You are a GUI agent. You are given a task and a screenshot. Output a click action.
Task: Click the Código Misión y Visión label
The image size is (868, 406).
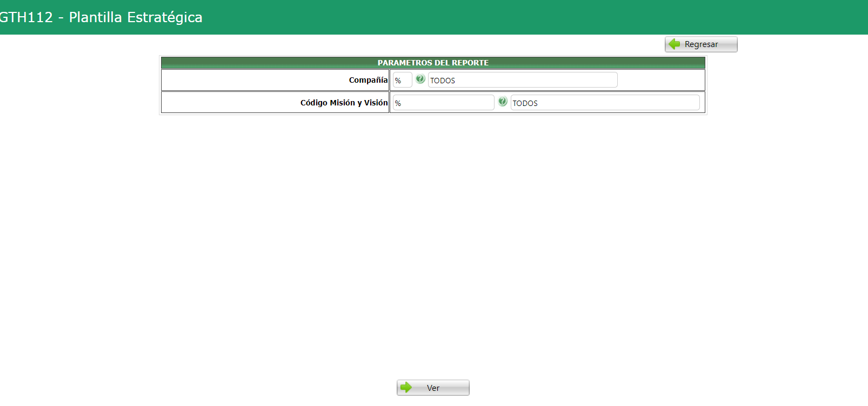344,103
